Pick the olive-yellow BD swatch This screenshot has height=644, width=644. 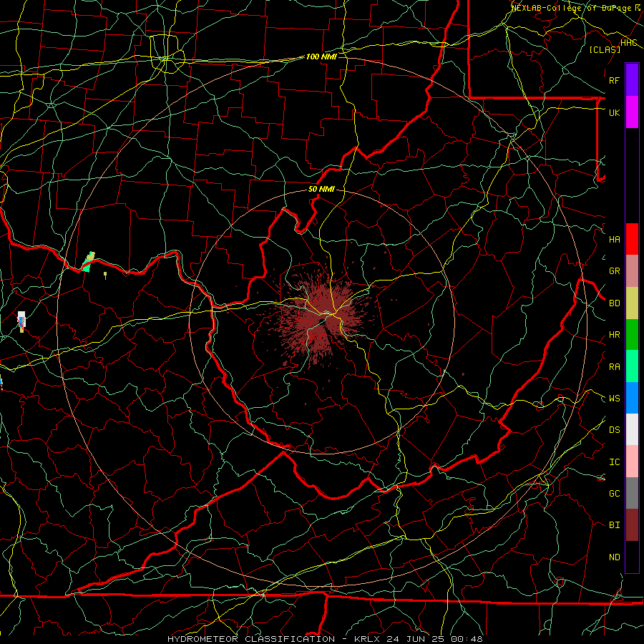pos(632,303)
